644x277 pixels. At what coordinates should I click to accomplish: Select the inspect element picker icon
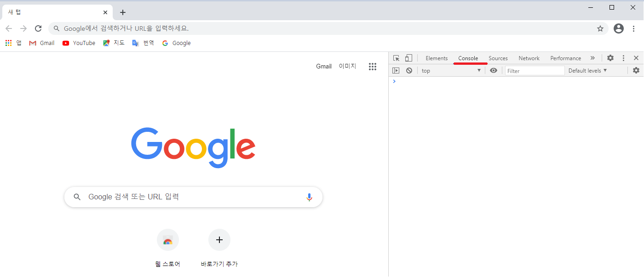[396, 58]
